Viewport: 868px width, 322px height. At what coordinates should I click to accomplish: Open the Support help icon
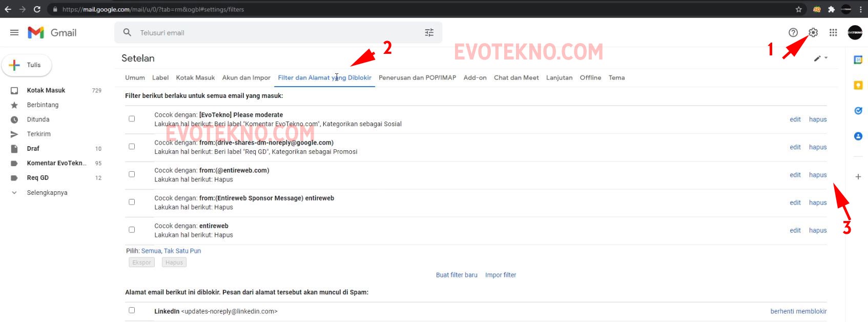point(793,32)
